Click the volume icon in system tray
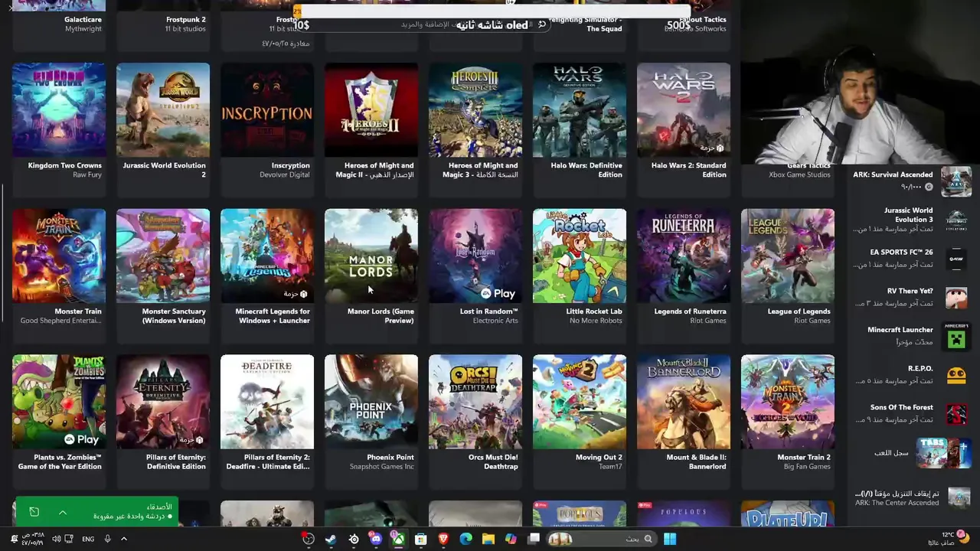980x551 pixels. tap(56, 539)
